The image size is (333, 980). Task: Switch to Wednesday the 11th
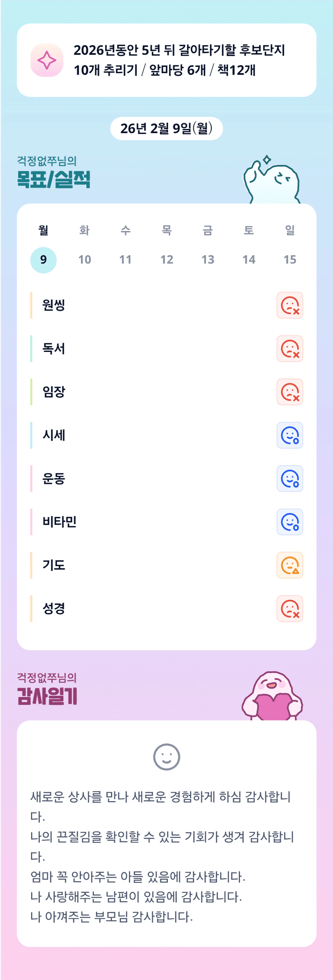pos(126,260)
